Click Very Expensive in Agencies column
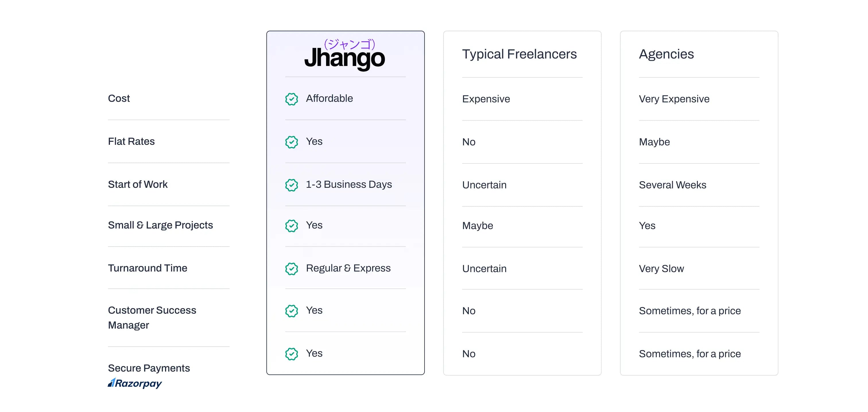The width and height of the screenshot is (868, 412). (x=674, y=99)
